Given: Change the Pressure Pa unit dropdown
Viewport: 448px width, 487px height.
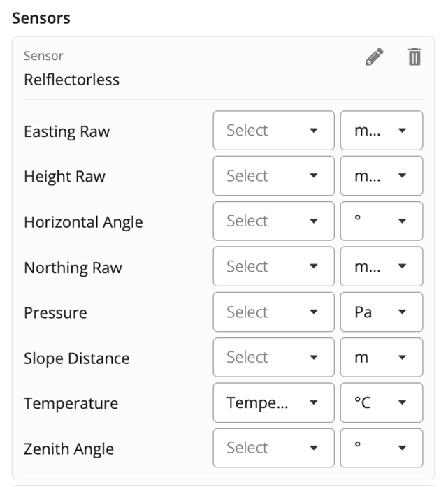Looking at the screenshot, I should (382, 312).
